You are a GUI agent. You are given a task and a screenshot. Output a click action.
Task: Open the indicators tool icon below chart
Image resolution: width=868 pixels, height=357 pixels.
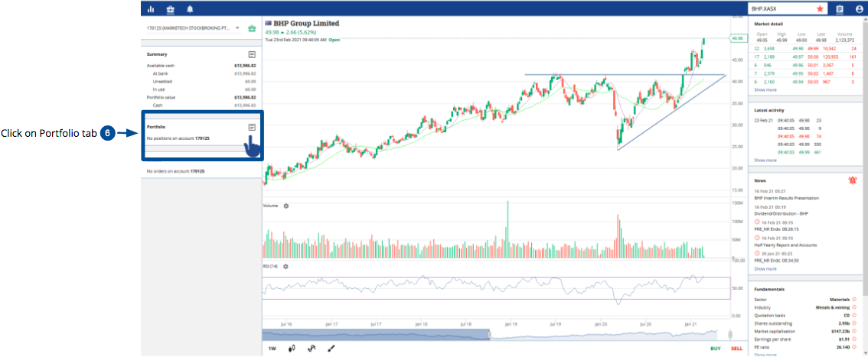312,349
